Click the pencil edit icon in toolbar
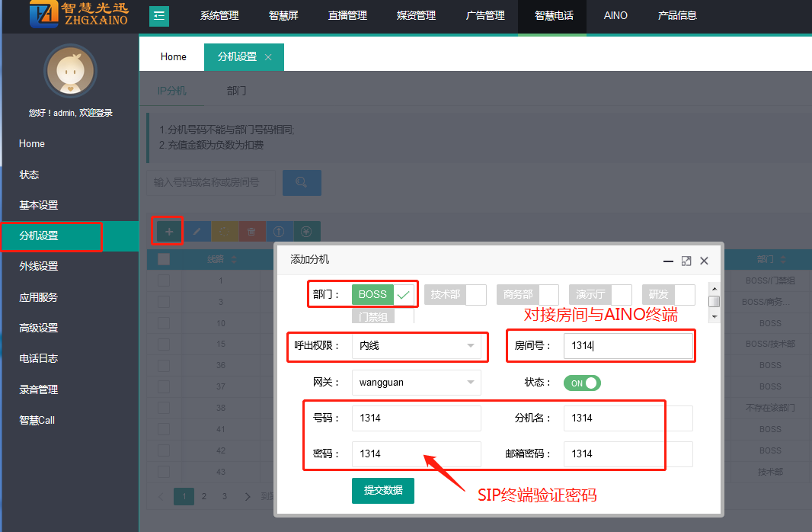The image size is (812, 532). (x=197, y=232)
